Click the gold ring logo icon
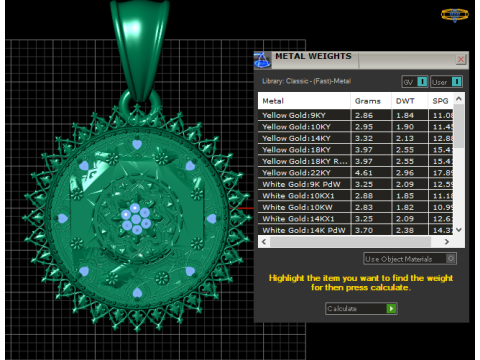Image resolution: width=480 pixels, height=360 pixels. click(x=455, y=15)
